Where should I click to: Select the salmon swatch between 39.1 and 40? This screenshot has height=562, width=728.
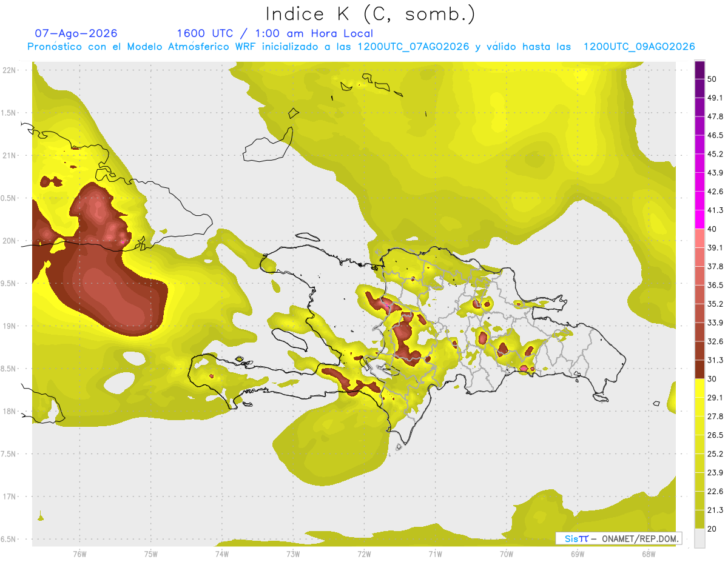pos(699,238)
